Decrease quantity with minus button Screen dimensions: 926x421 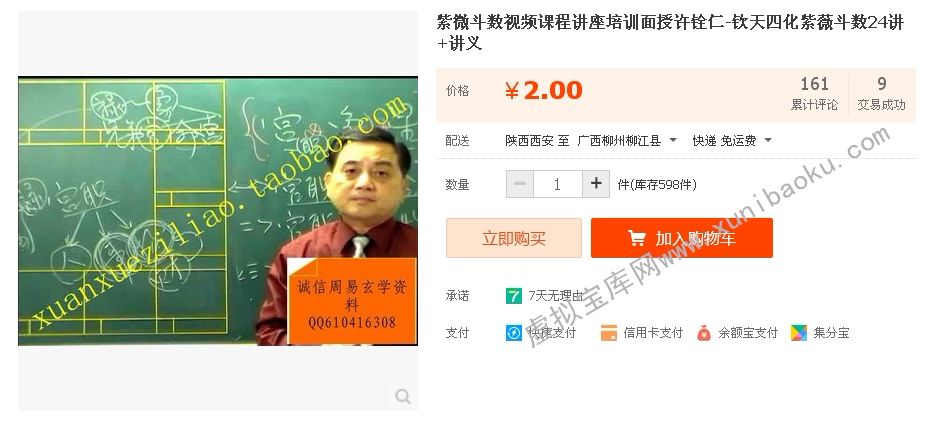tap(520, 184)
